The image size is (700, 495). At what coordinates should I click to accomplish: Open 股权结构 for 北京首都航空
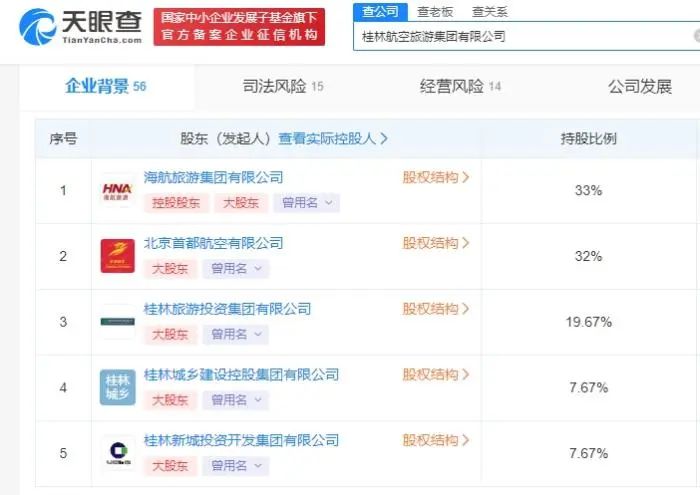(436, 243)
